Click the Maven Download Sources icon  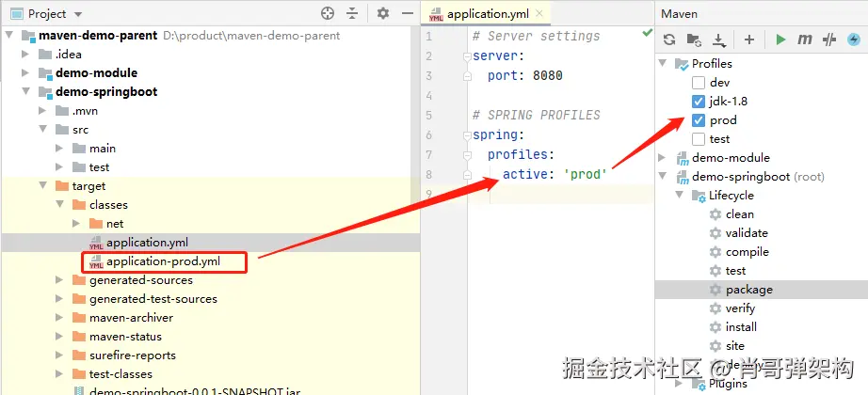tap(719, 39)
